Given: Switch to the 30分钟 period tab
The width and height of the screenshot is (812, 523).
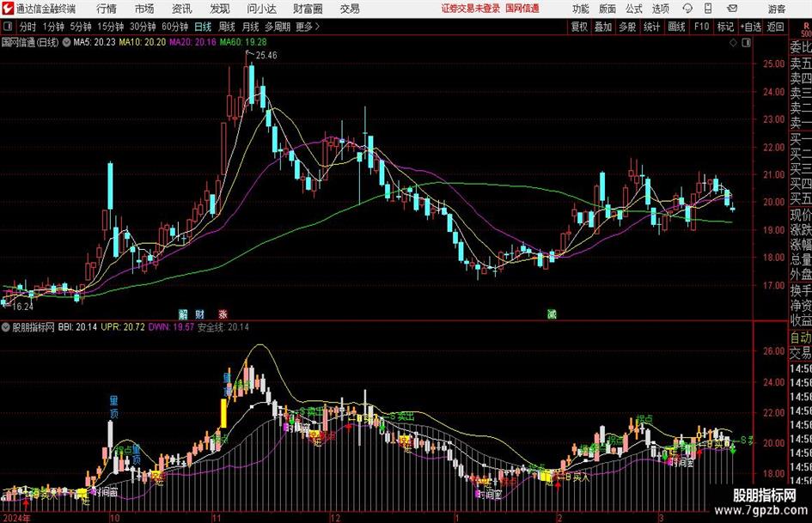Looking at the screenshot, I should (143, 27).
